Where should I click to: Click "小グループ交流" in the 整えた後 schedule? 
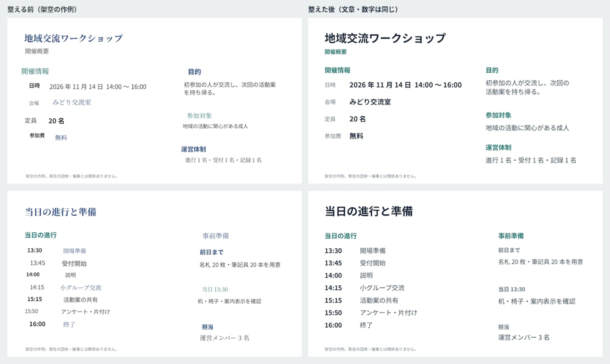tap(382, 288)
